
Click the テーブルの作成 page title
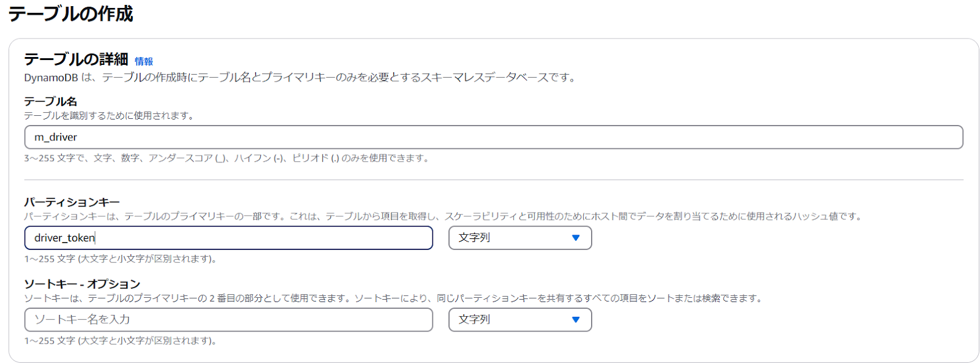point(70,13)
